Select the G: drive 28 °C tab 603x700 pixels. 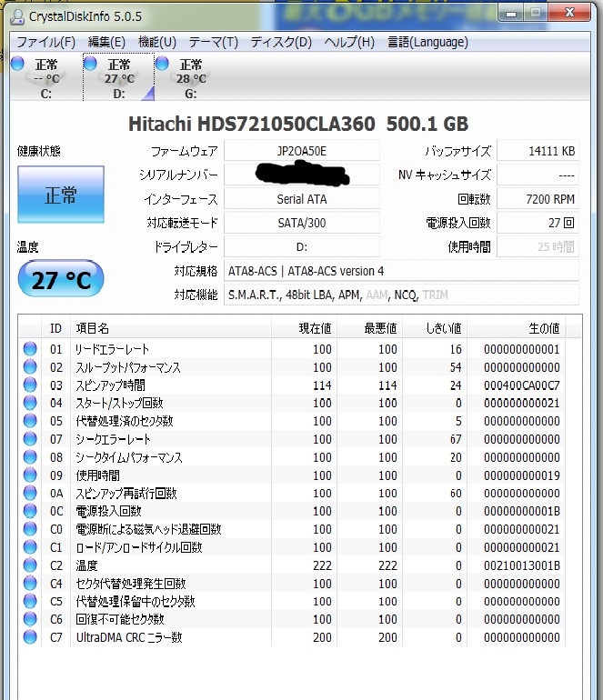pos(191,77)
